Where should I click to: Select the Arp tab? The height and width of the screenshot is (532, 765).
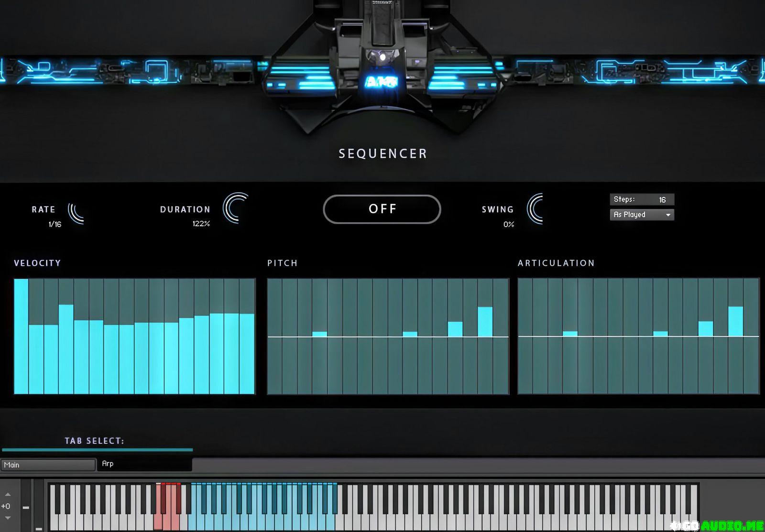coord(143,464)
